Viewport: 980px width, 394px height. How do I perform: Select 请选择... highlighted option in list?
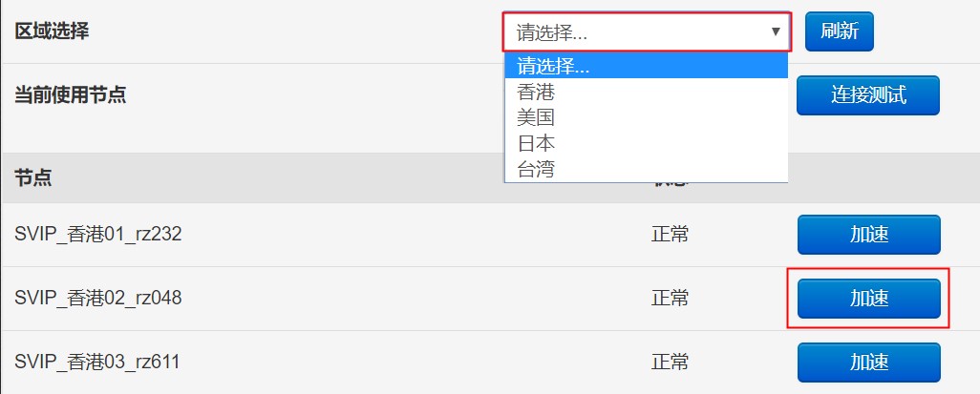647,66
